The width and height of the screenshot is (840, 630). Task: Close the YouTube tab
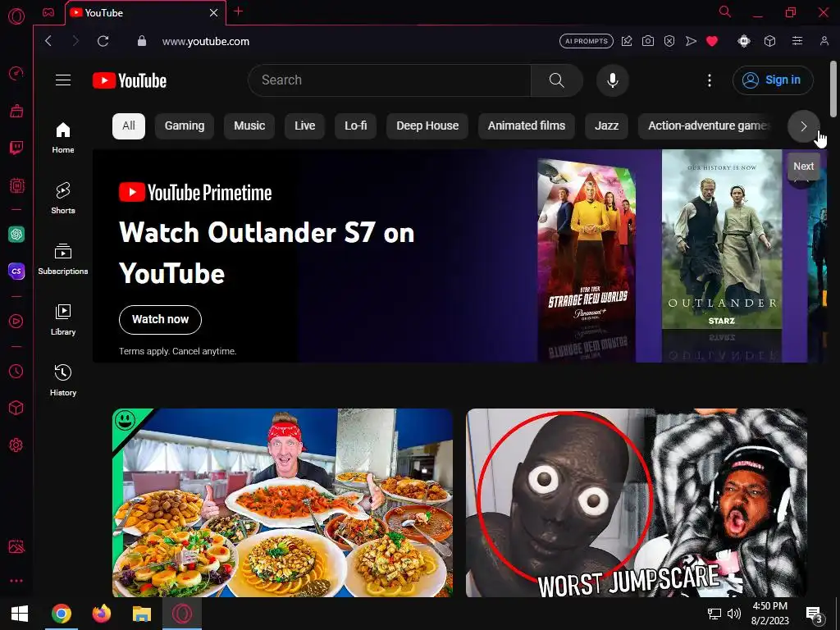(x=213, y=13)
